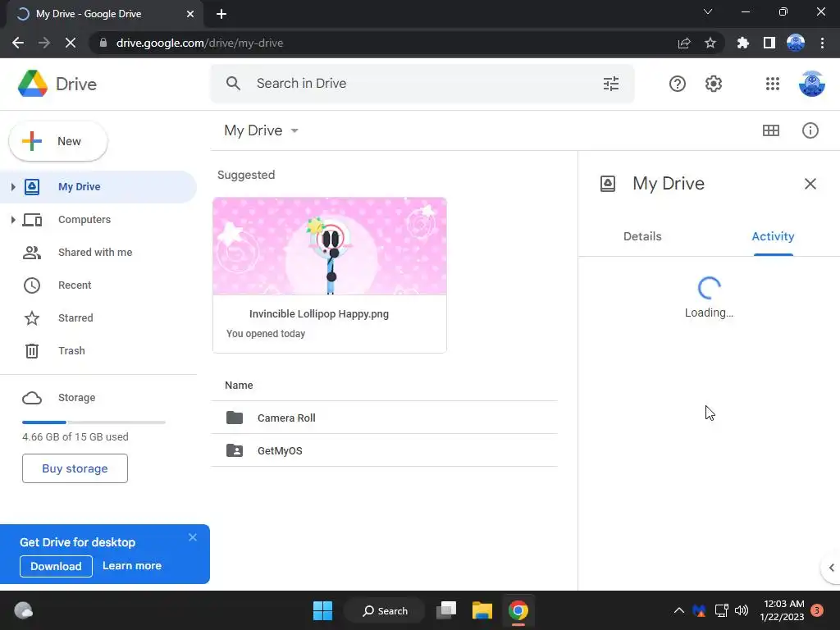Toggle the view details info icon
The image size is (840, 630).
[810, 130]
